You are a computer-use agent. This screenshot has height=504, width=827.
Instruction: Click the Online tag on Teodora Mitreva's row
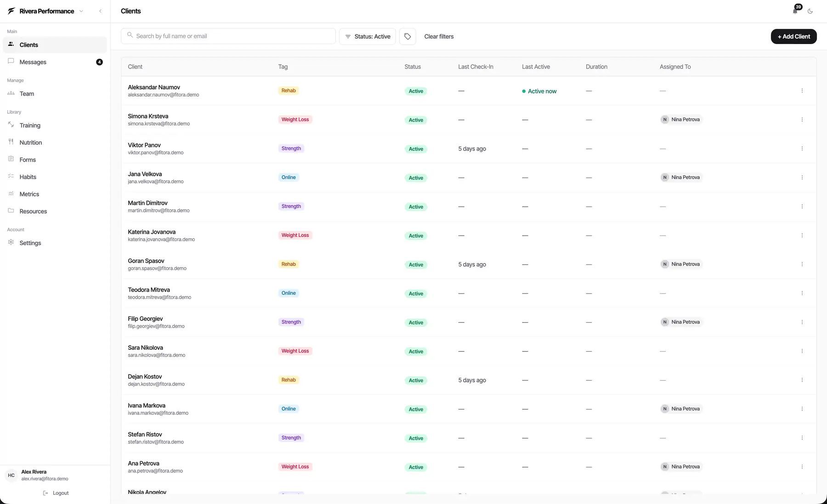tap(289, 293)
